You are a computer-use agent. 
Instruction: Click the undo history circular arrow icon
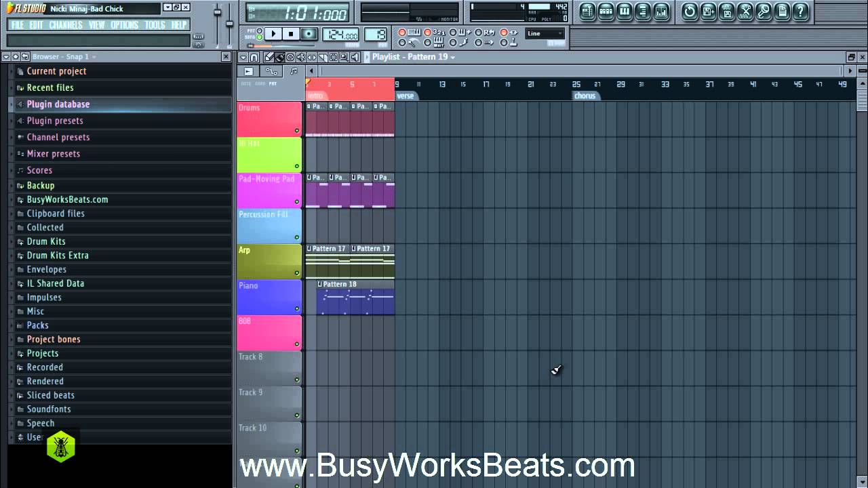click(690, 11)
